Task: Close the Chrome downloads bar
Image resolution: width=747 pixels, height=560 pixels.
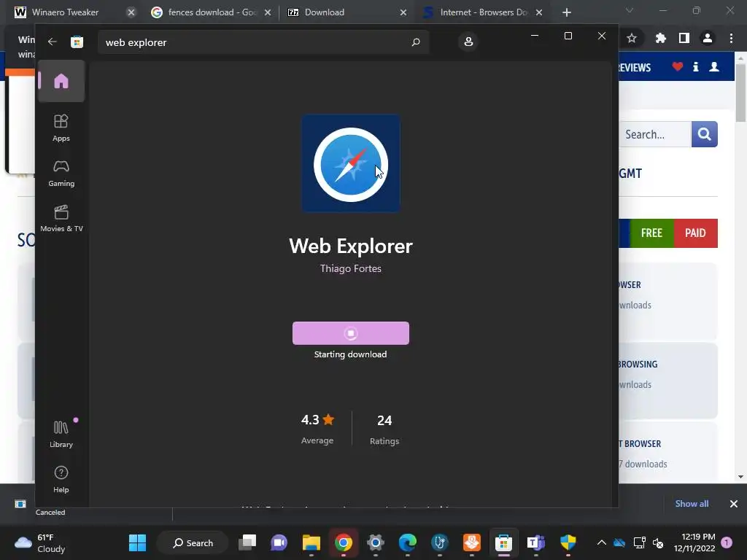Action: point(734,504)
